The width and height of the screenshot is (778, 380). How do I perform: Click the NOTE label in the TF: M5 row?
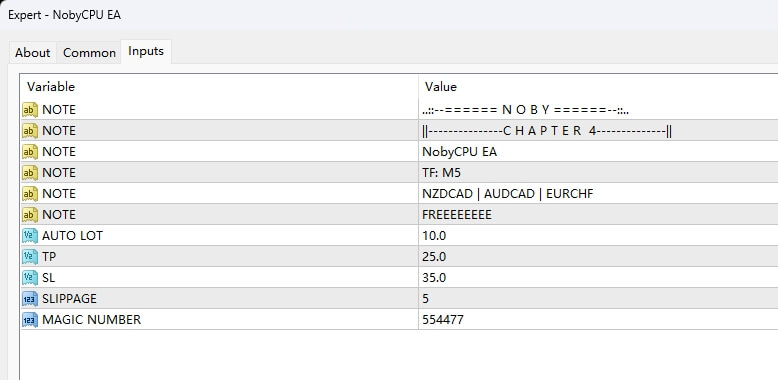pyautogui.click(x=59, y=173)
